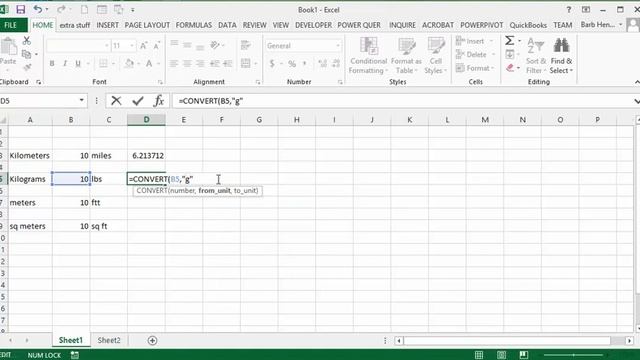Click in the formula bar text
The height and width of the screenshot is (360, 640).
coord(211,101)
